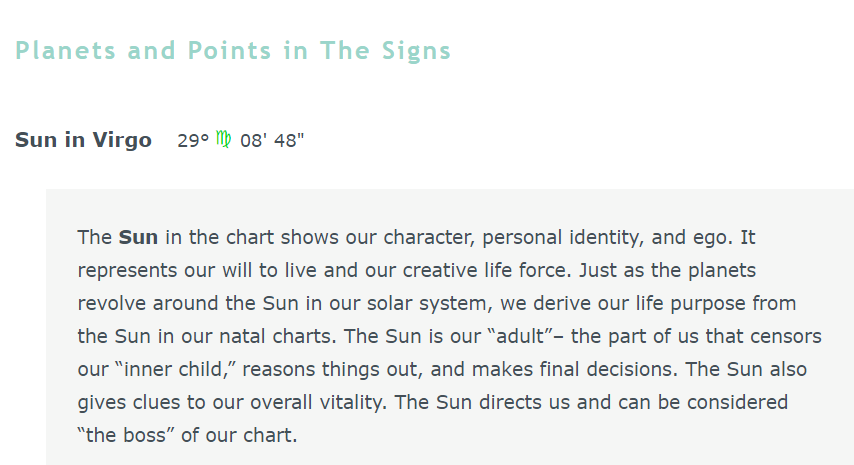Viewport: 854px width, 465px height.
Task: Select the "Planets and Points in The Signs" heading
Action: [x=233, y=51]
